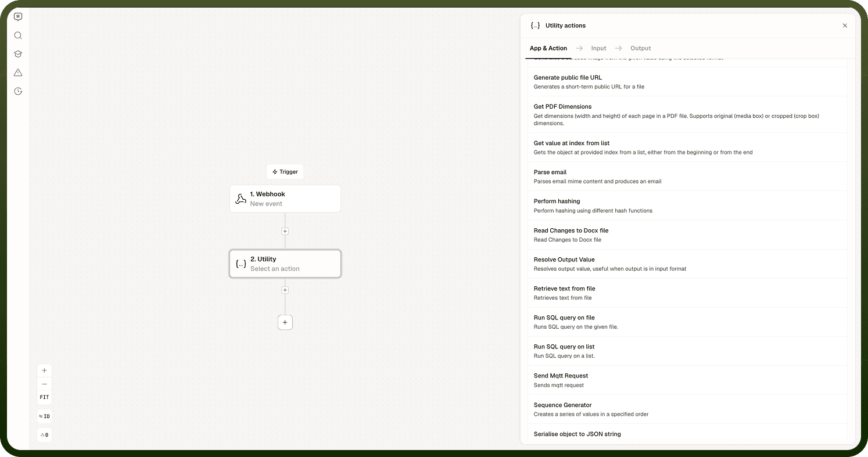Switch to the Output tab
The width and height of the screenshot is (868, 457).
pyautogui.click(x=640, y=48)
